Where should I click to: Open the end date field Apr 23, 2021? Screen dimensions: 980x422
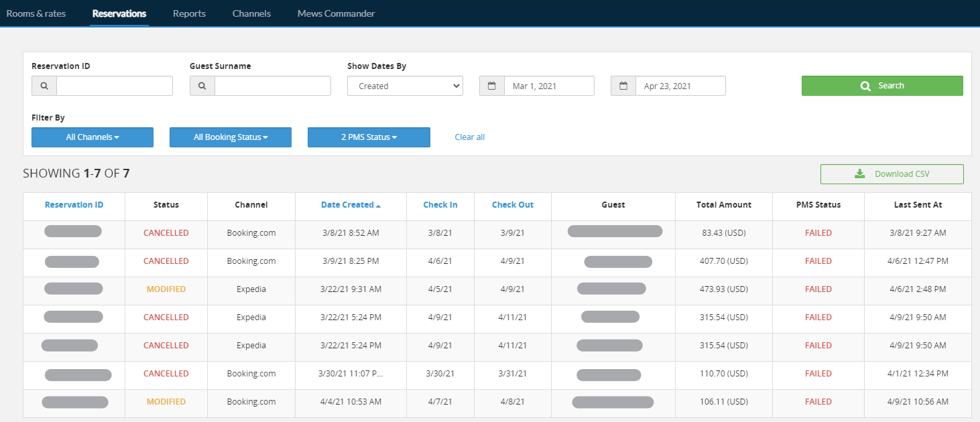click(x=680, y=86)
